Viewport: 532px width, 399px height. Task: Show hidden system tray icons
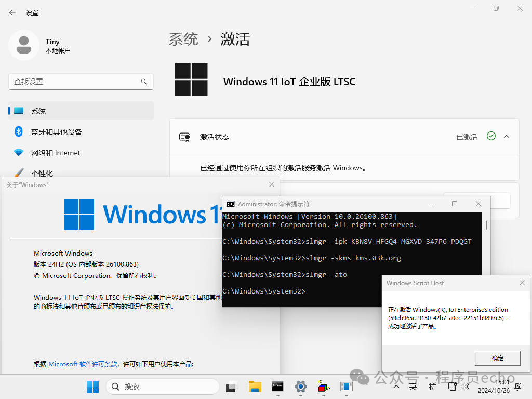[396, 387]
